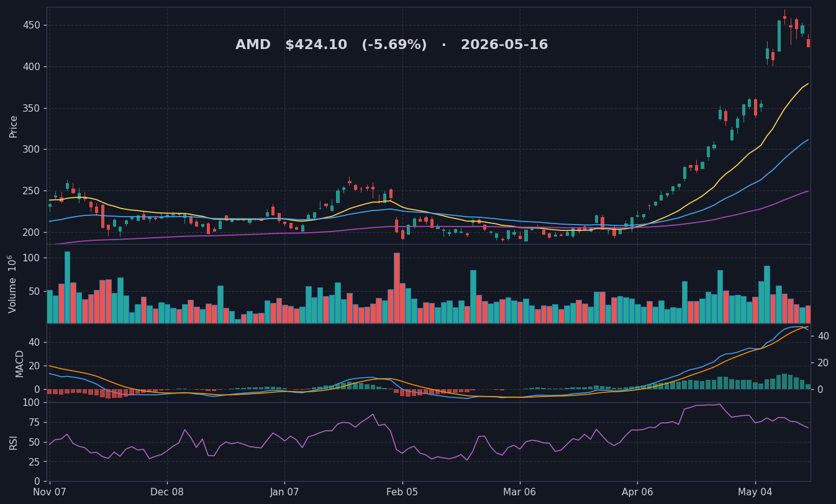
Task: Click the 250 price axis label
Action: coord(32,191)
